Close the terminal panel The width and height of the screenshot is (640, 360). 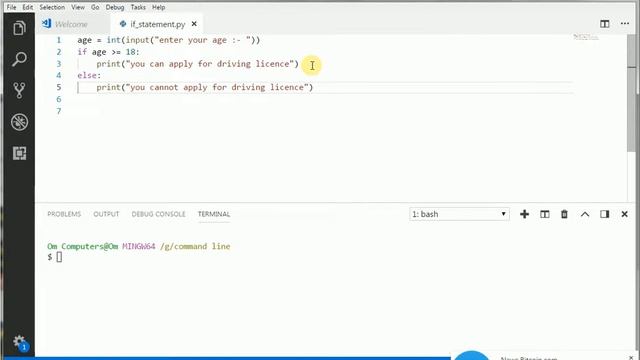pos(624,214)
